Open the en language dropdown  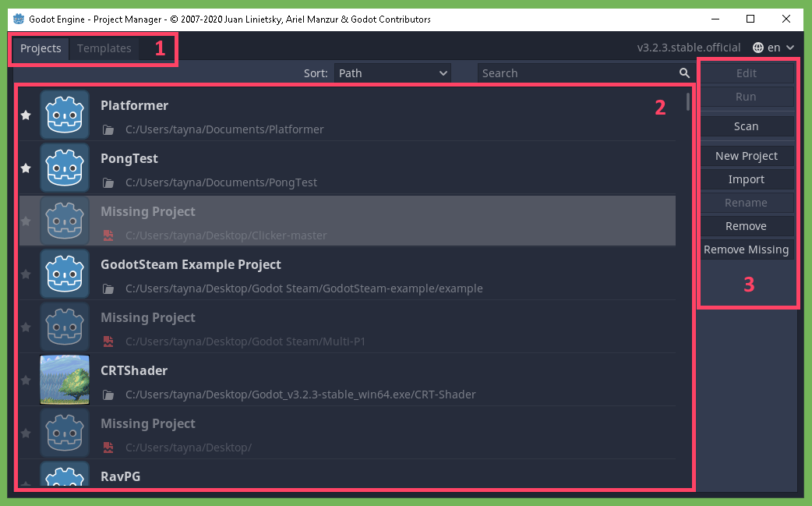point(774,48)
